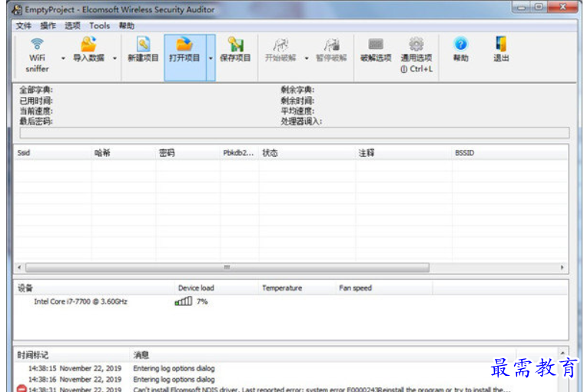Screen dimensions: 584x392
Task: Click the BSSID column header
Action: 509,153
